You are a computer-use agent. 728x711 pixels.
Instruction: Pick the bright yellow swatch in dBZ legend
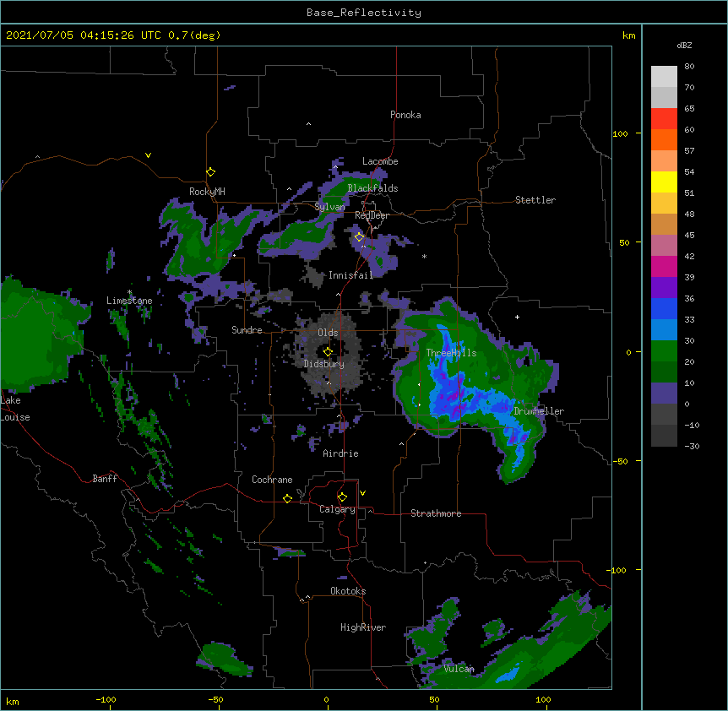point(664,182)
